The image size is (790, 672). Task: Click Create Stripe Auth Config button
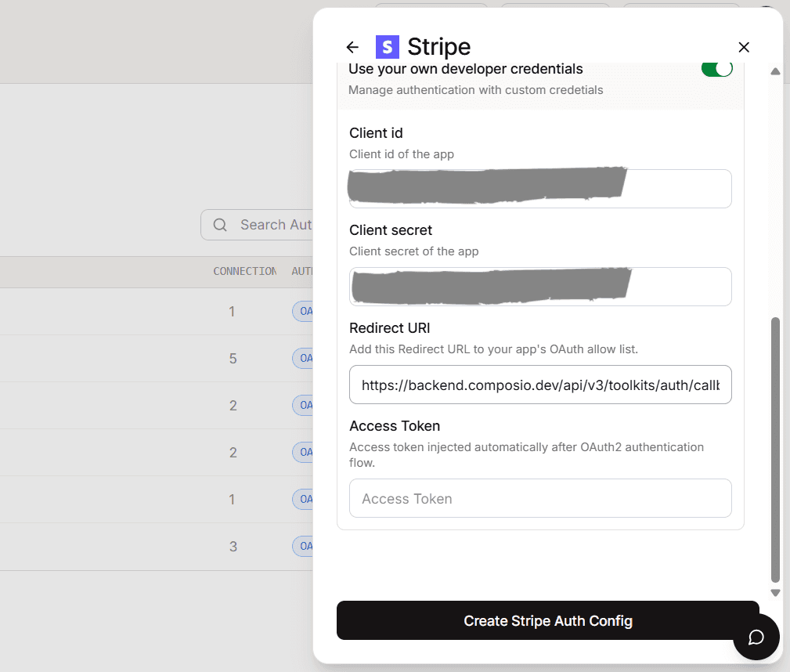tap(547, 620)
